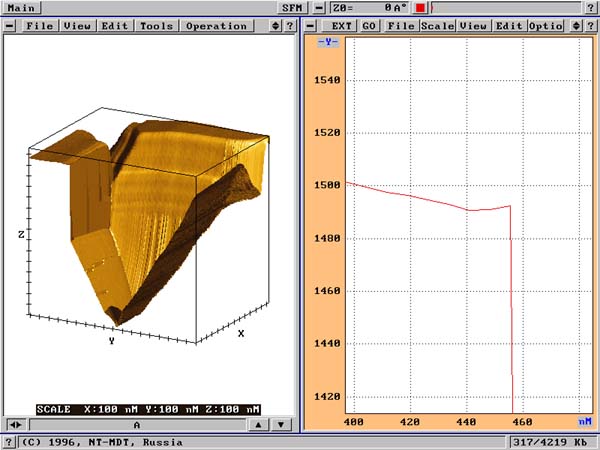The image size is (600, 450).
Task: Click the -Y- axis label on graph
Action: tap(326, 41)
